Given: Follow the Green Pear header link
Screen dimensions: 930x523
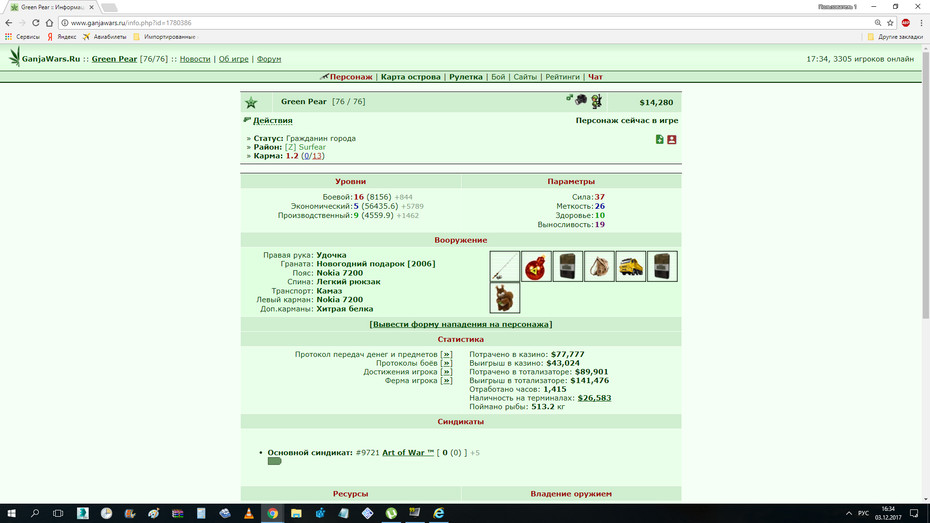Looking at the screenshot, I should [114, 59].
